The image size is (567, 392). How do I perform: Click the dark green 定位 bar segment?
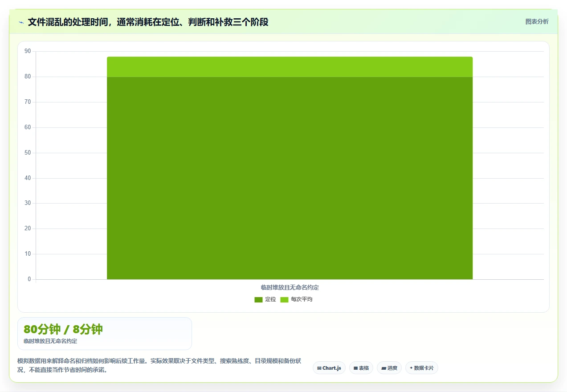pos(290,178)
